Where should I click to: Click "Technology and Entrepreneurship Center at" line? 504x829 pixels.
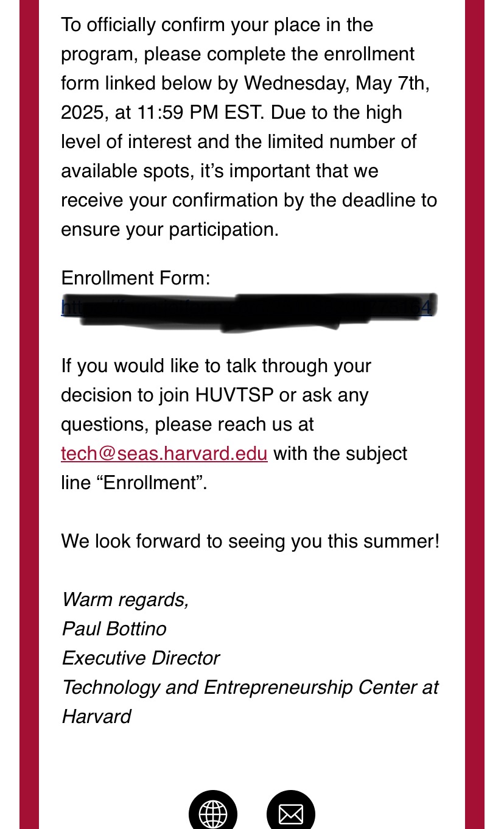(x=250, y=687)
